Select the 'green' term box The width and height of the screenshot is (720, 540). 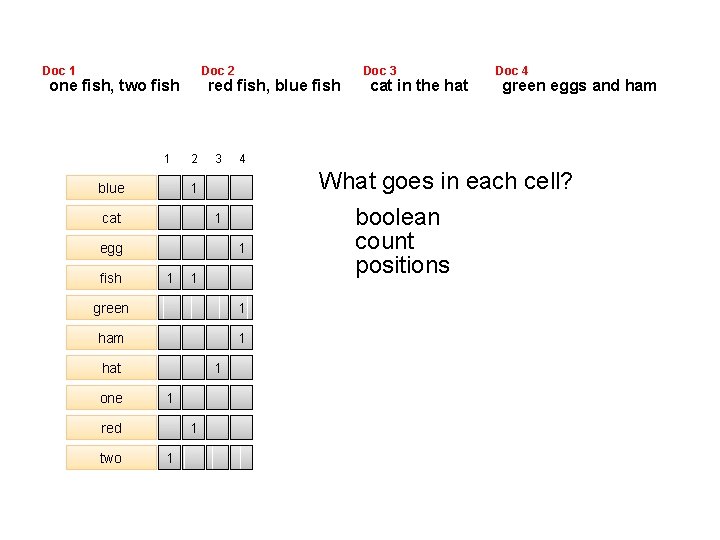tap(111, 308)
